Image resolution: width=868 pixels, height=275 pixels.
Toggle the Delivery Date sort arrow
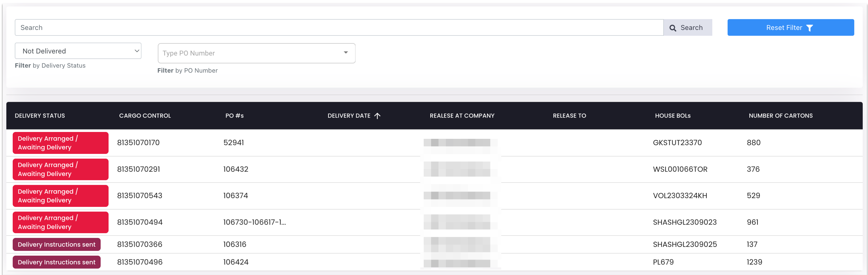(x=377, y=116)
